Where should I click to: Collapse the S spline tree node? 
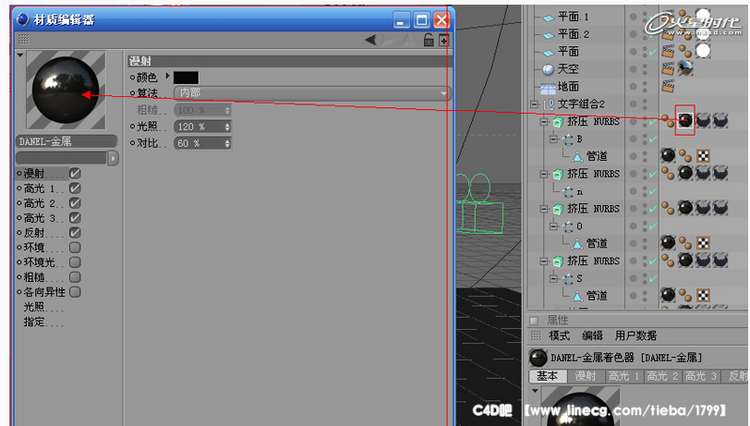[554, 278]
